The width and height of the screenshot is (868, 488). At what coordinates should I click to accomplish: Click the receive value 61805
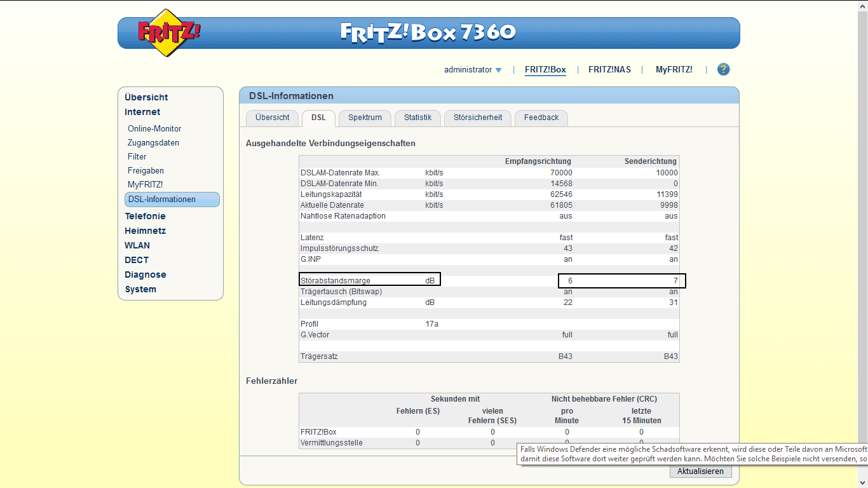561,205
